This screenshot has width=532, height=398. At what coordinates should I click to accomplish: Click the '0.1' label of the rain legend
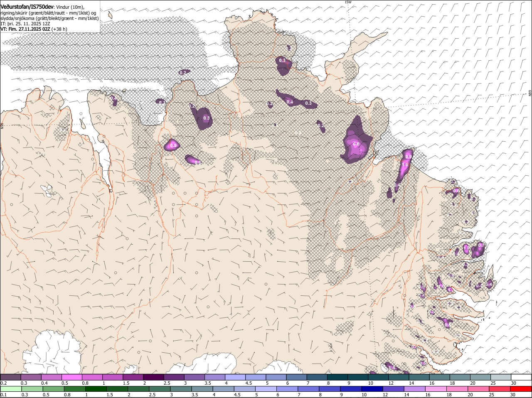pos(3,395)
